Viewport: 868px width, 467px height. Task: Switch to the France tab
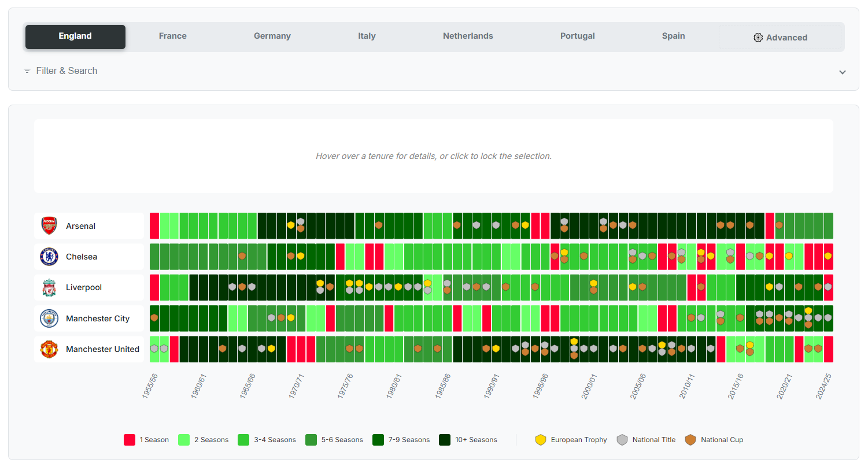click(x=173, y=36)
